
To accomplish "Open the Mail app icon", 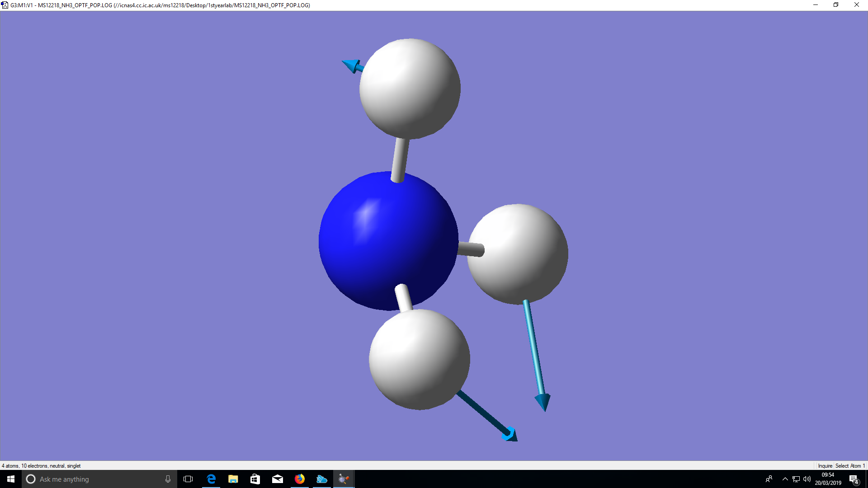I will click(277, 479).
